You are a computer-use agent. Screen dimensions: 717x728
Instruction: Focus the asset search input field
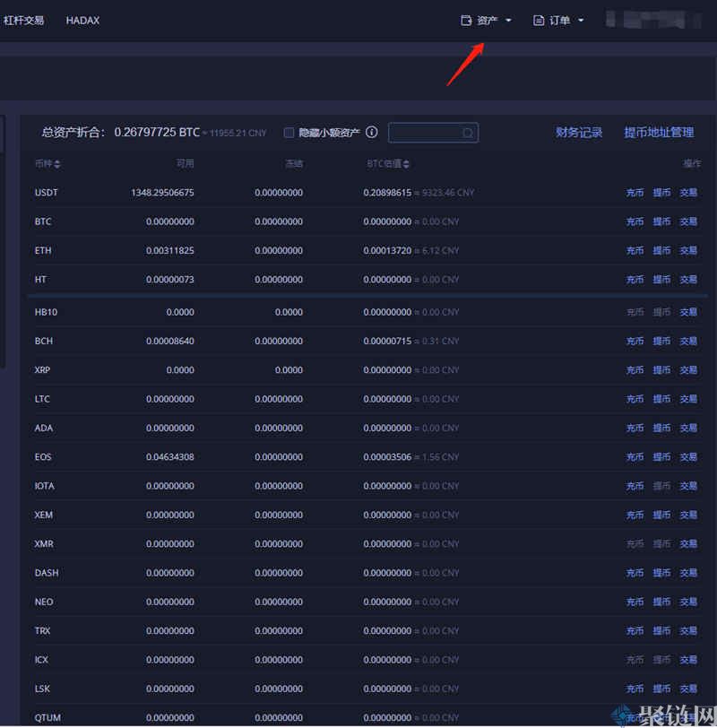point(433,133)
